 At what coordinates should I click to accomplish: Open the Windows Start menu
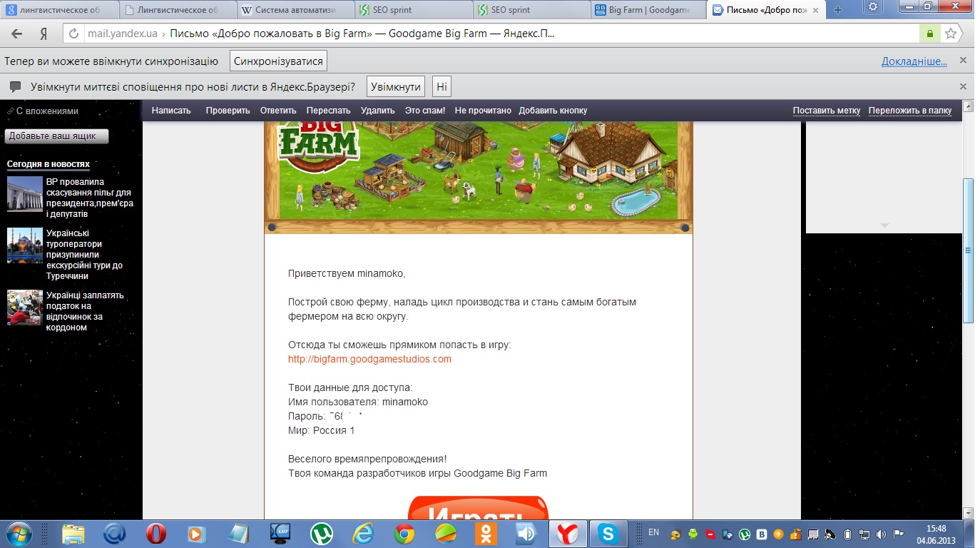[18, 533]
